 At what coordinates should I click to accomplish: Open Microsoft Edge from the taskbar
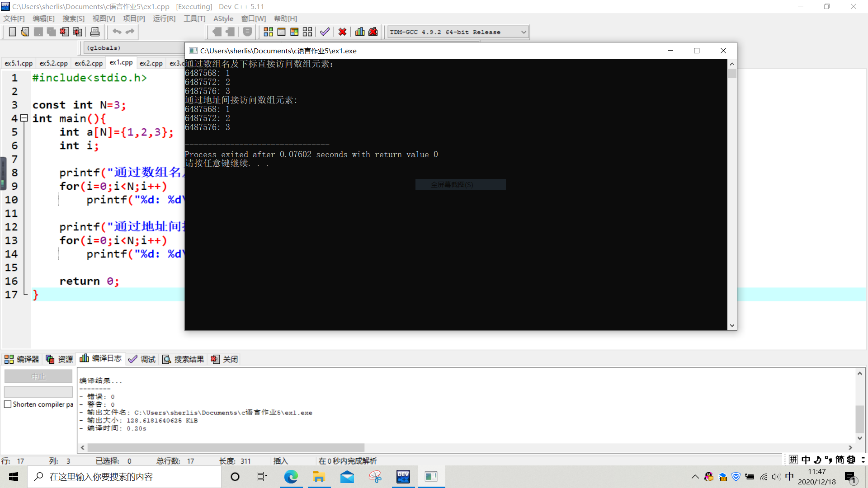(x=291, y=477)
